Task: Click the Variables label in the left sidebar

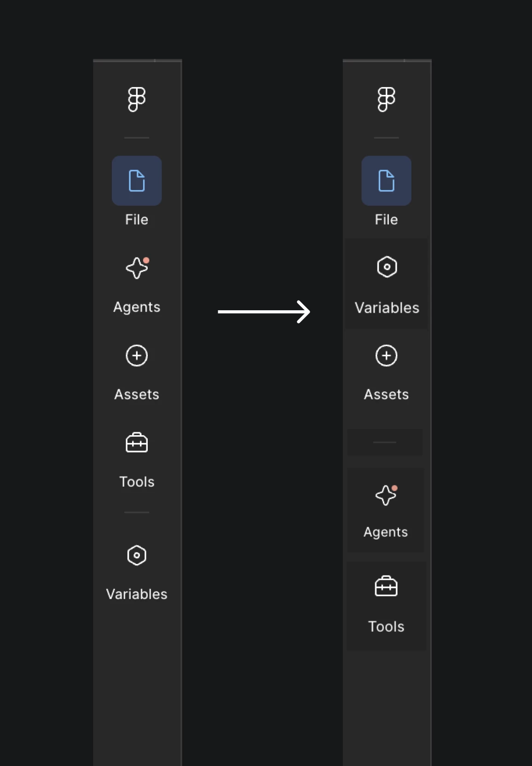Action: (x=137, y=594)
